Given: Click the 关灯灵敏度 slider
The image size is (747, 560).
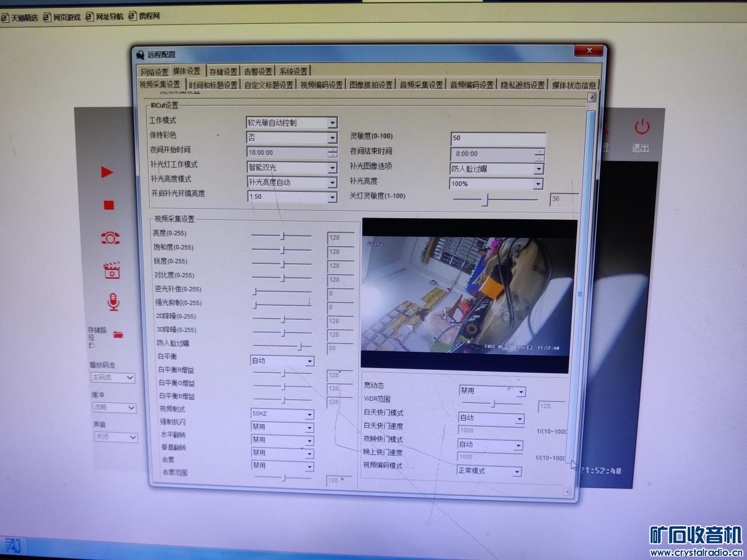Looking at the screenshot, I should pos(495,199).
